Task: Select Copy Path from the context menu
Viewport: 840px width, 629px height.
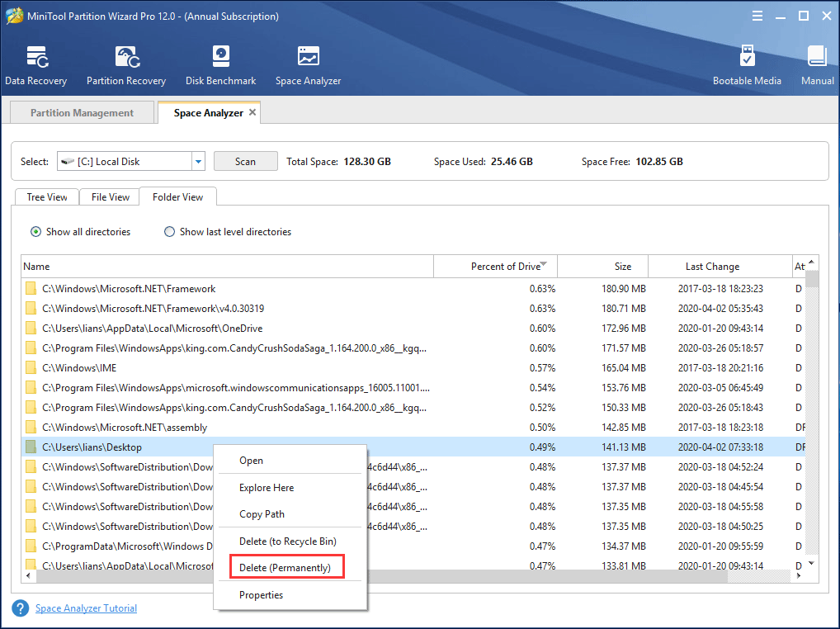Action: tap(290, 513)
